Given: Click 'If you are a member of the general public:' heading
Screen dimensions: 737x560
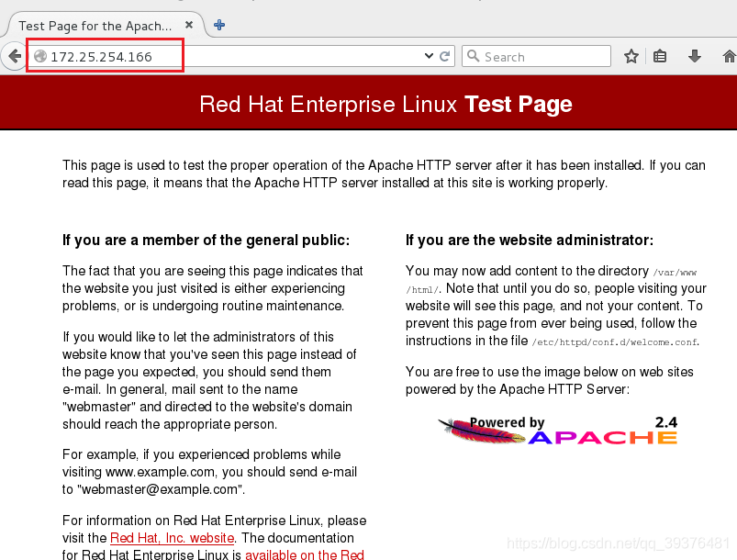Looking at the screenshot, I should coord(206,240).
